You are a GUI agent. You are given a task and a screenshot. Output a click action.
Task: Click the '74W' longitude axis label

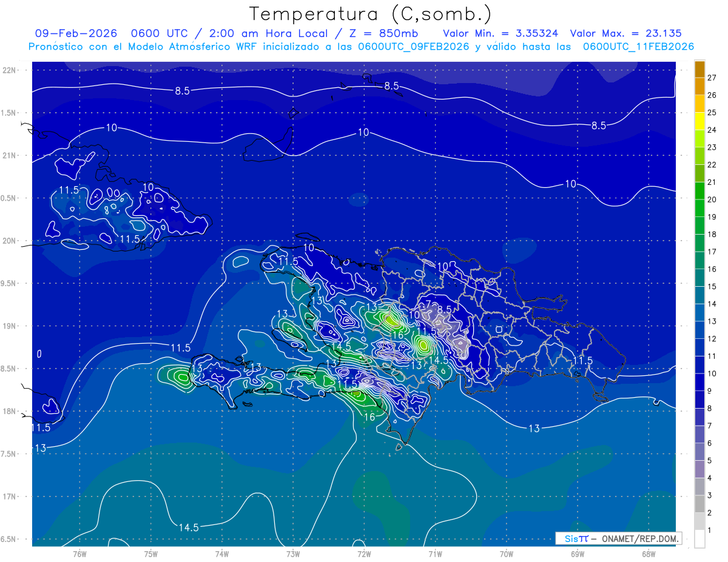[x=222, y=554]
